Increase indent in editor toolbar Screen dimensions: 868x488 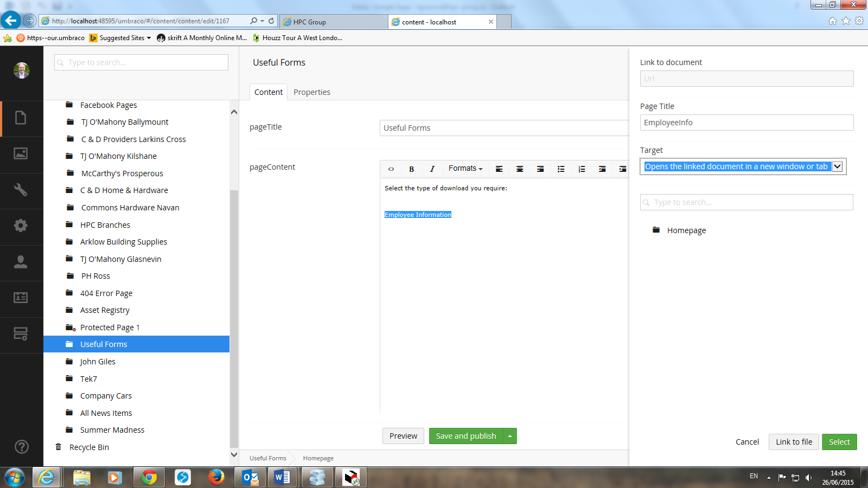622,169
